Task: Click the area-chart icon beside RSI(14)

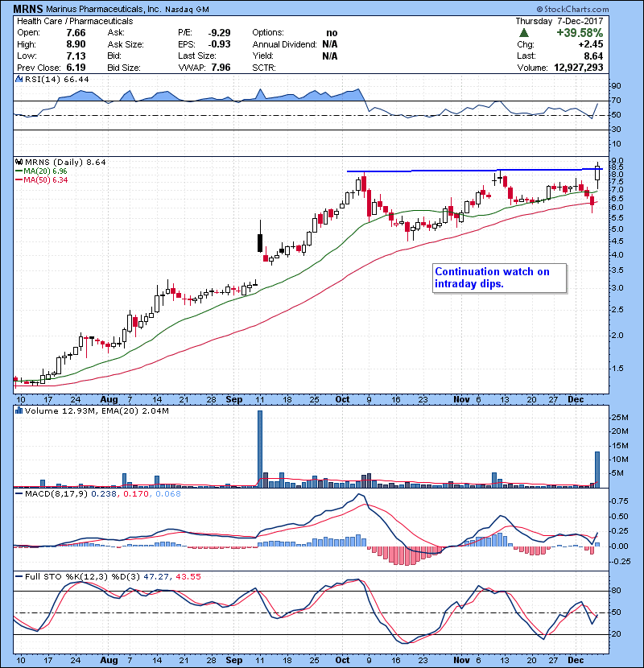Action: click(19, 79)
